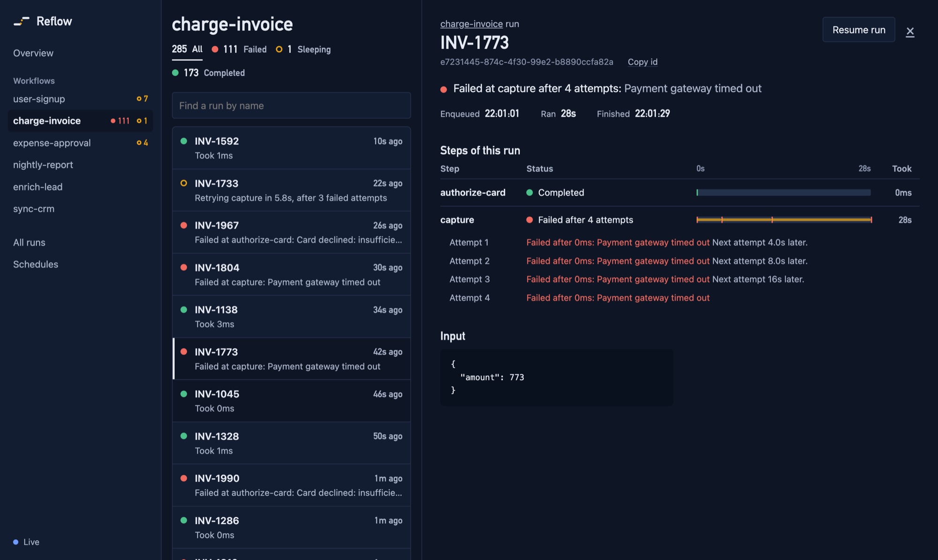Close the INV-1773 run detail panel
The image size is (938, 560).
tap(910, 31)
